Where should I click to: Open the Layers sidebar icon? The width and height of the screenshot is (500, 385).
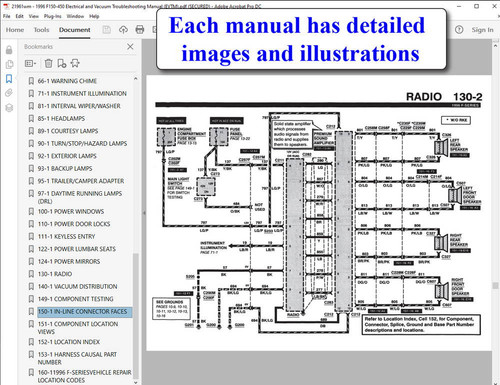tap(9, 108)
